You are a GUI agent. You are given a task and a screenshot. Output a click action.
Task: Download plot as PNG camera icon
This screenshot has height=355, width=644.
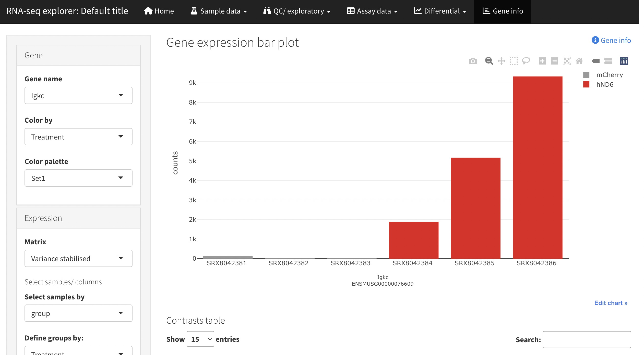tap(473, 61)
